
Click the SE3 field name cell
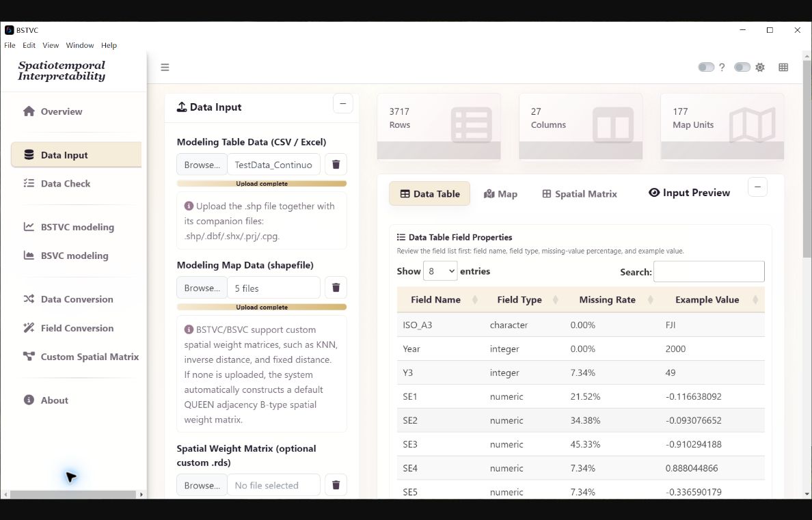coord(441,444)
